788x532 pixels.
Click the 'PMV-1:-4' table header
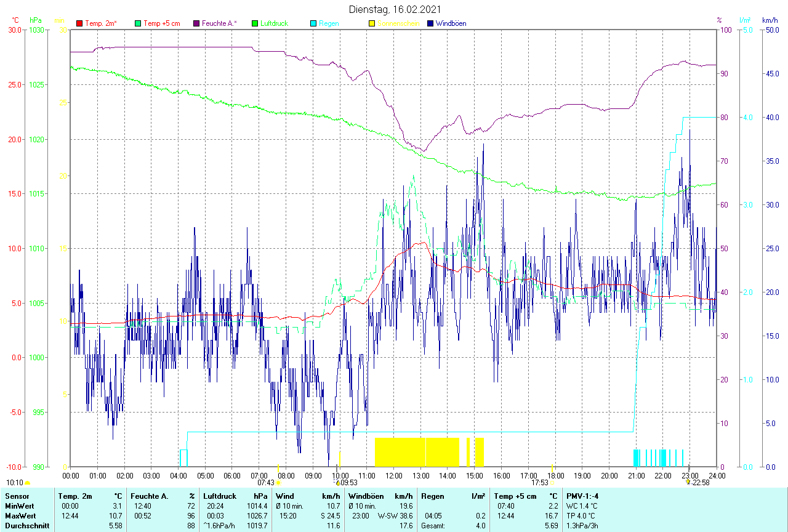[x=582, y=496]
